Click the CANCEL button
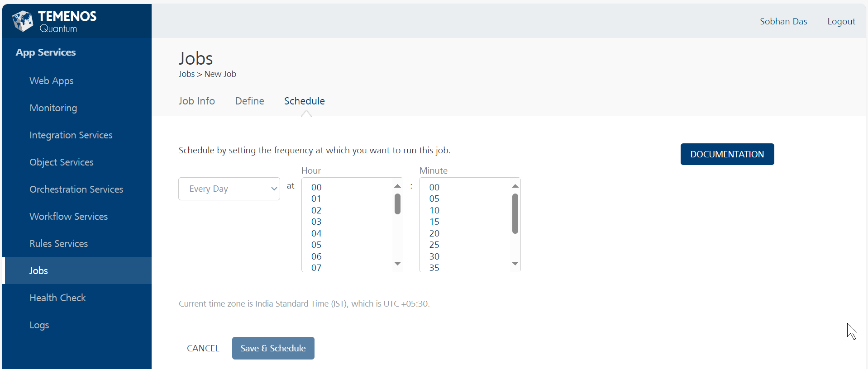The image size is (868, 369). 203,348
